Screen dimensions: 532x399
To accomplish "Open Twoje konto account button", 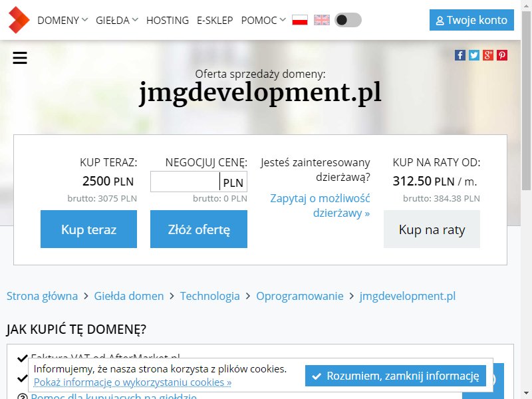I will point(471,20).
